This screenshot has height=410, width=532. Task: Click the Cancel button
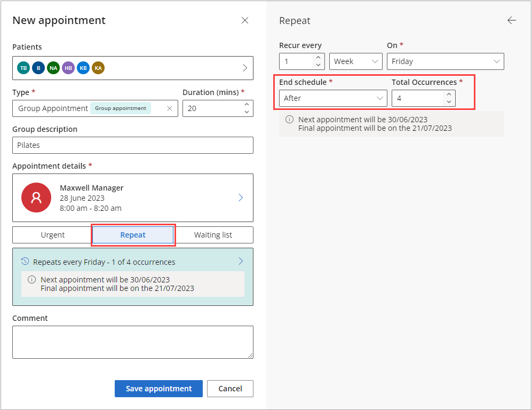(230, 389)
